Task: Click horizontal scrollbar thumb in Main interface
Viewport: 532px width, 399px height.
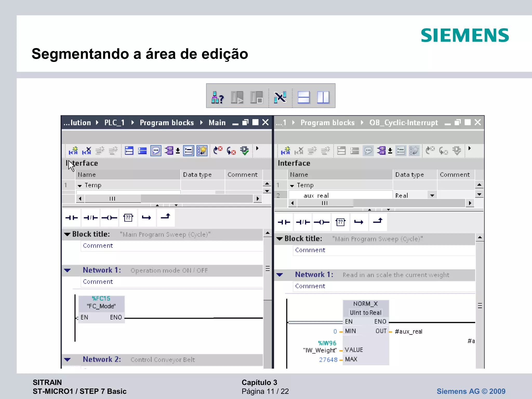Action: click(x=113, y=199)
